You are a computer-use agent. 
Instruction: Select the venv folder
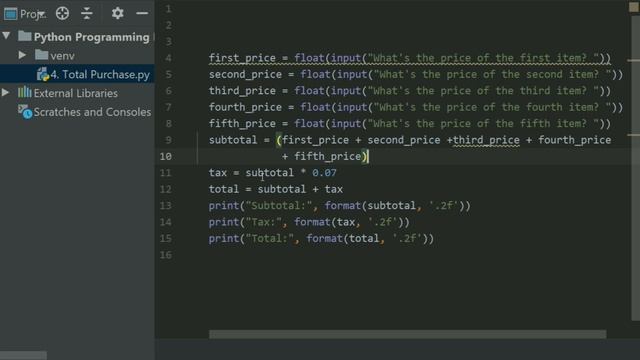click(62, 56)
